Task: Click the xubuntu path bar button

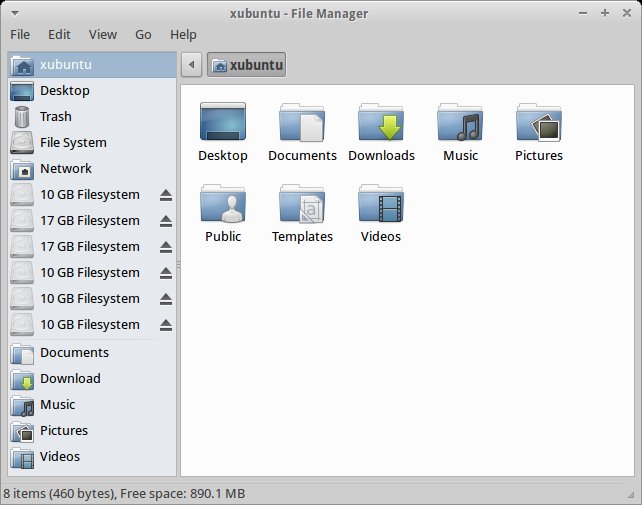Action: [x=247, y=65]
